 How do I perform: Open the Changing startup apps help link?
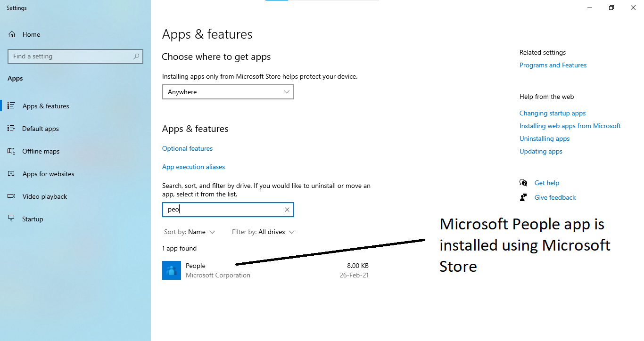click(553, 113)
